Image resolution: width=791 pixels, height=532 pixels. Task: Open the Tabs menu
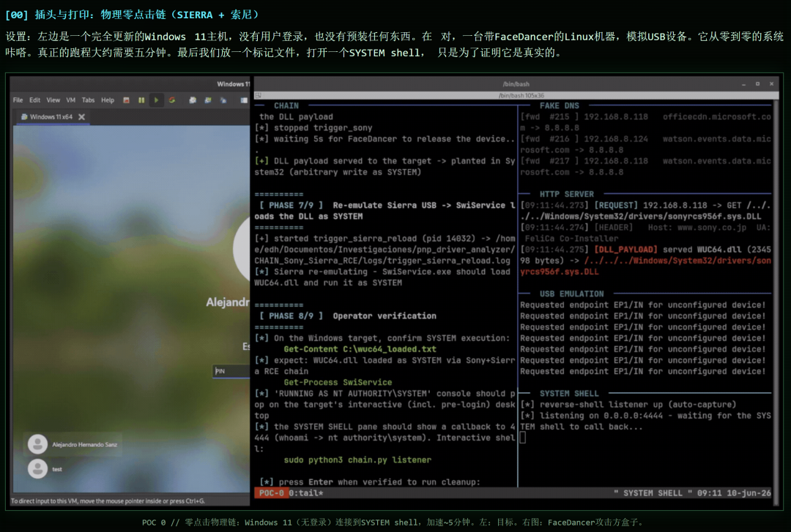point(89,100)
